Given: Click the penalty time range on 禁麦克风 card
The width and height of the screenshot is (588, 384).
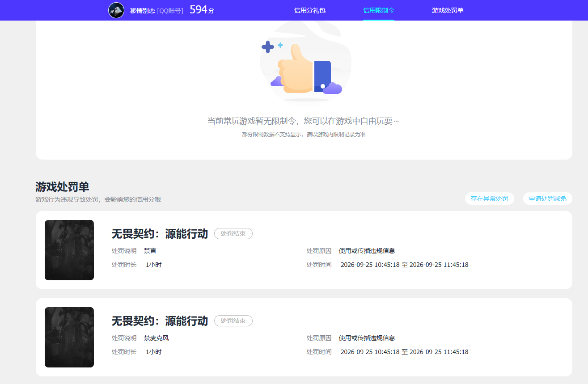Looking at the screenshot, I should click(405, 352).
